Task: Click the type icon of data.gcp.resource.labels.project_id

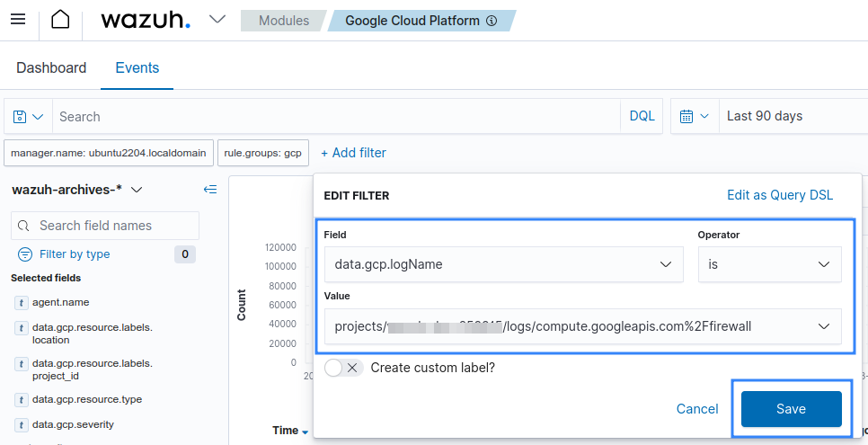Action: (x=21, y=364)
